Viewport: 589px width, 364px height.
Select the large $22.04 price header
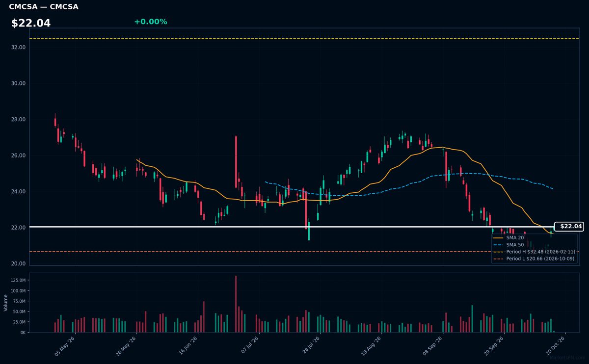click(x=31, y=23)
